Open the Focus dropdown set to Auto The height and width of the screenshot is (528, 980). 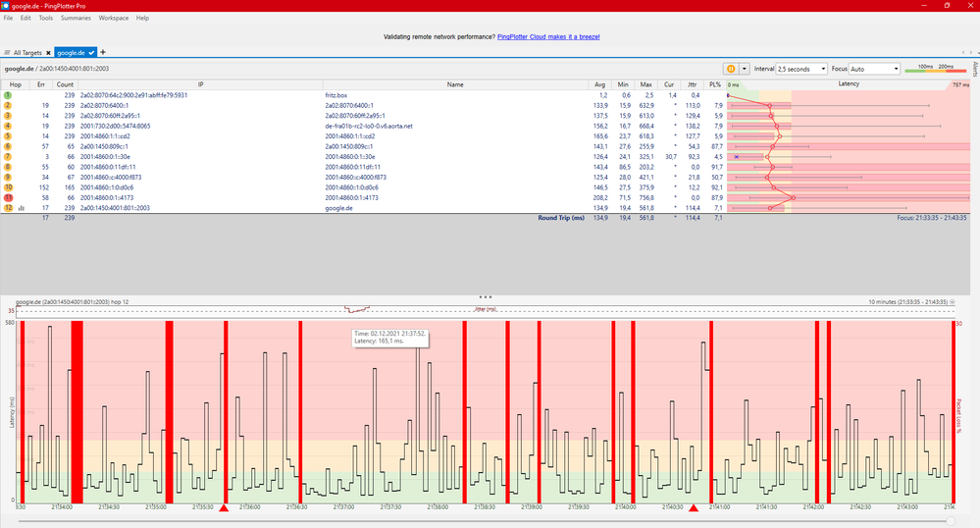[x=874, y=69]
